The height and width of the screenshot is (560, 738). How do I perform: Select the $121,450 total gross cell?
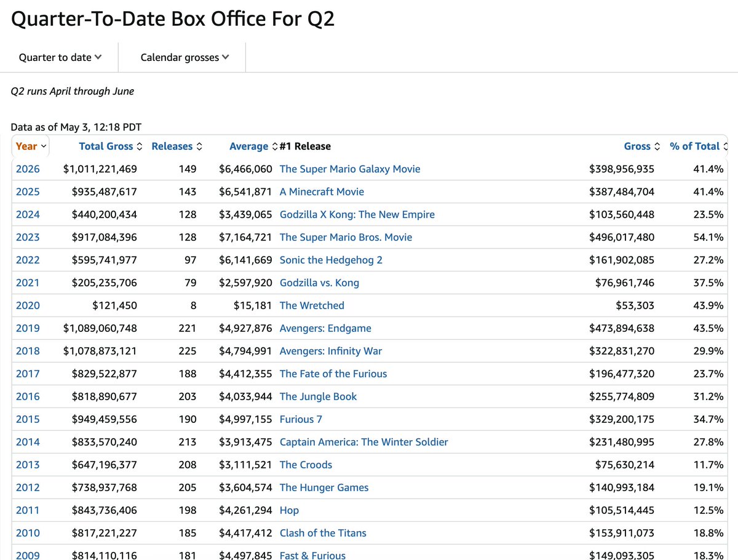coord(115,306)
